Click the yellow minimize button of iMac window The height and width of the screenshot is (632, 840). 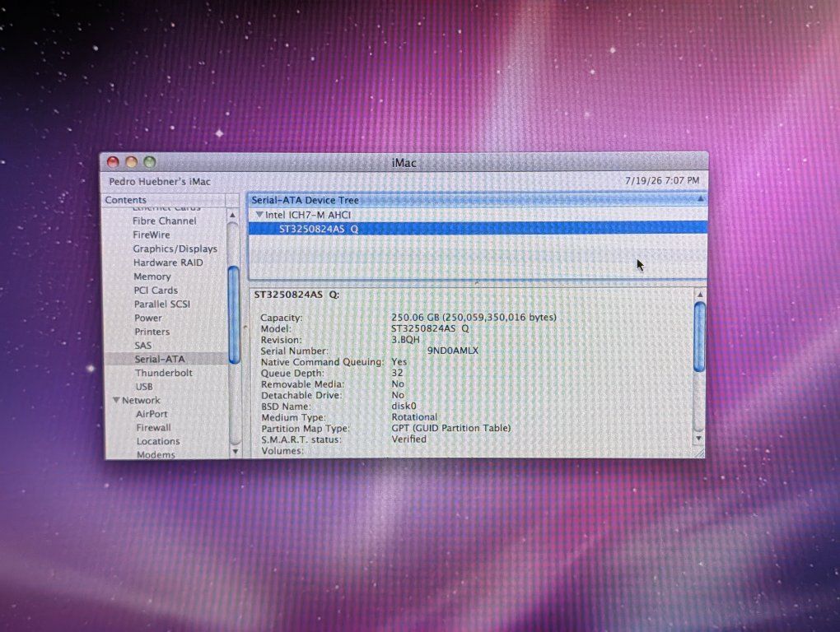click(131, 161)
